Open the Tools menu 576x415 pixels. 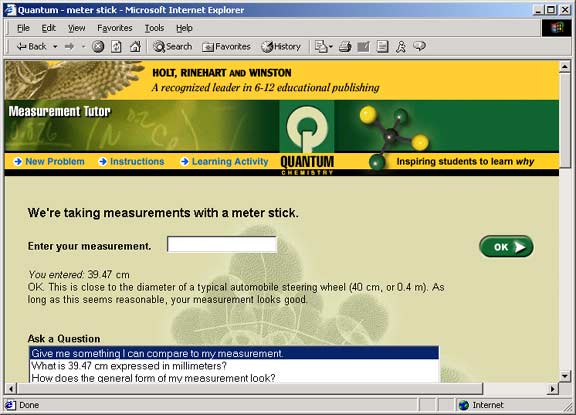click(x=154, y=28)
